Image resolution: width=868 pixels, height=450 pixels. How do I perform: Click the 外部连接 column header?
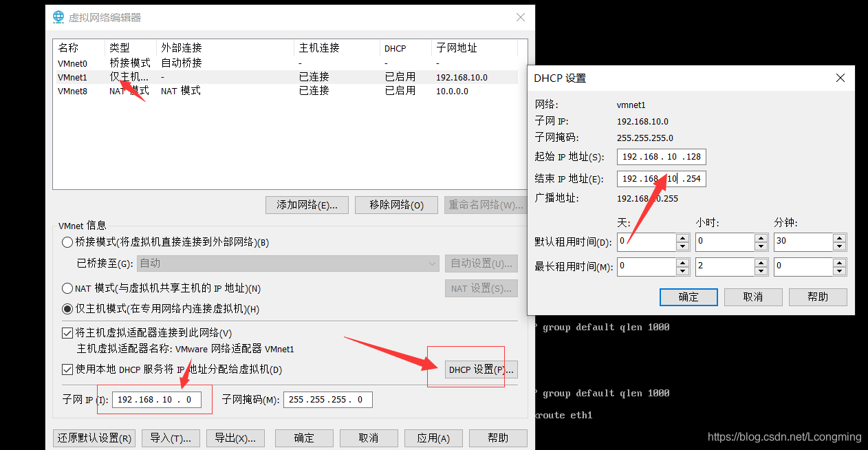coord(226,48)
